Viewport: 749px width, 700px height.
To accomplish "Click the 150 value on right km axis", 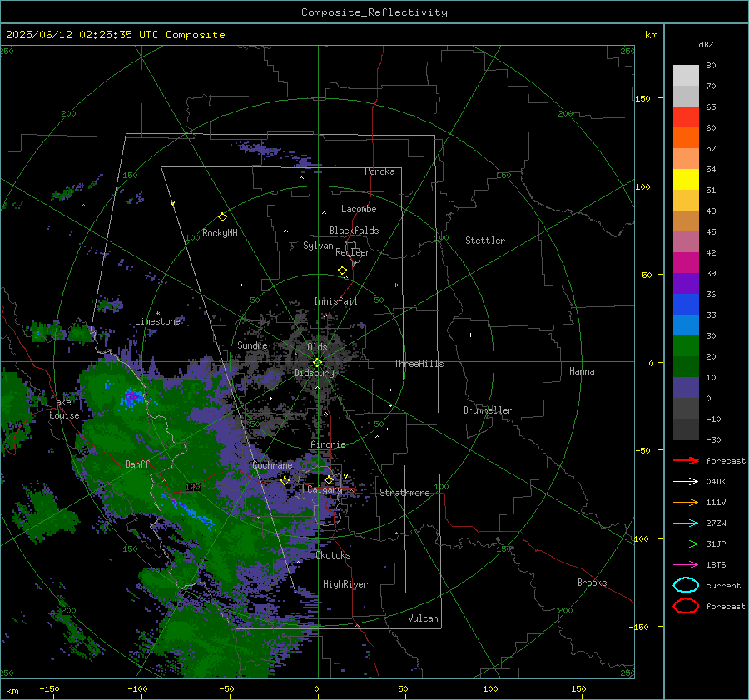I will (x=642, y=98).
